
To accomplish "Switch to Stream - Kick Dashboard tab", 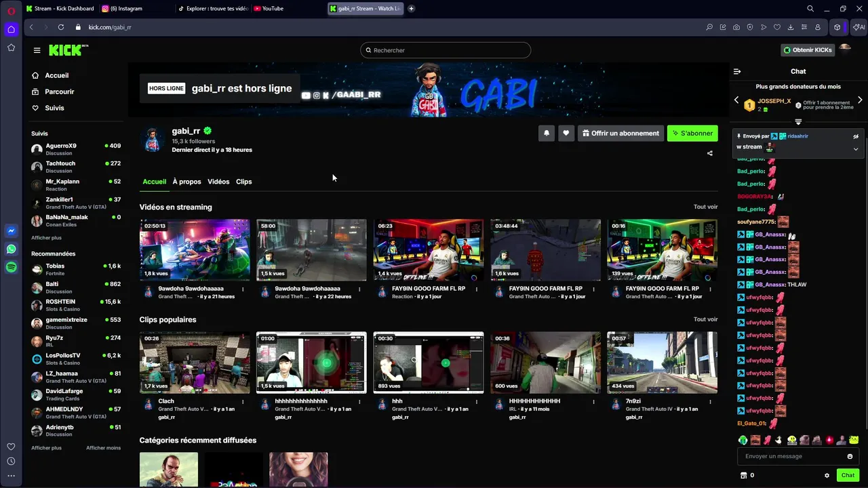I will [60, 9].
